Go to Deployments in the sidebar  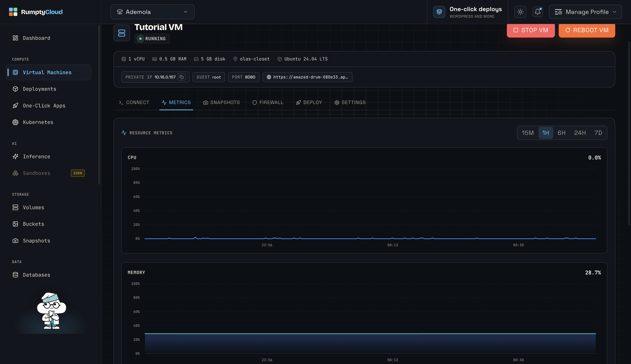[48, 89]
